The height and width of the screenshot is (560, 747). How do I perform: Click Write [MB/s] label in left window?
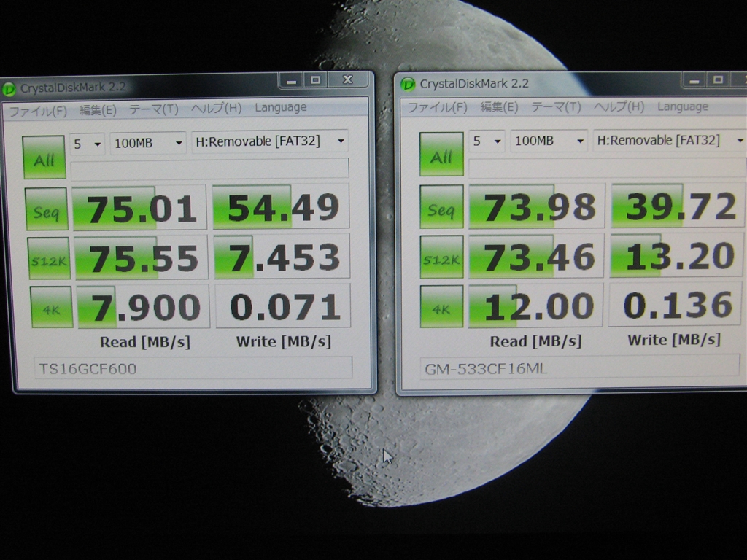pos(284,341)
